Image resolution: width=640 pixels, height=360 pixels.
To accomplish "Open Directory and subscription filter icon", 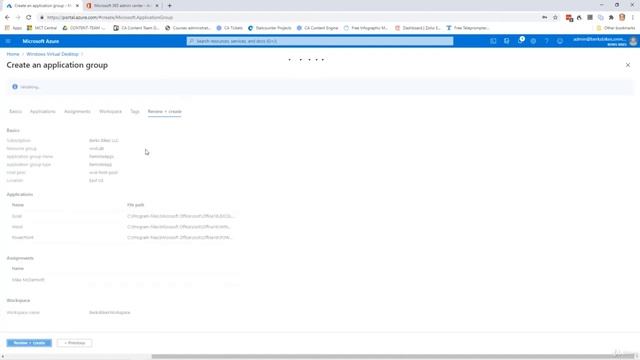I will click(x=507, y=41).
